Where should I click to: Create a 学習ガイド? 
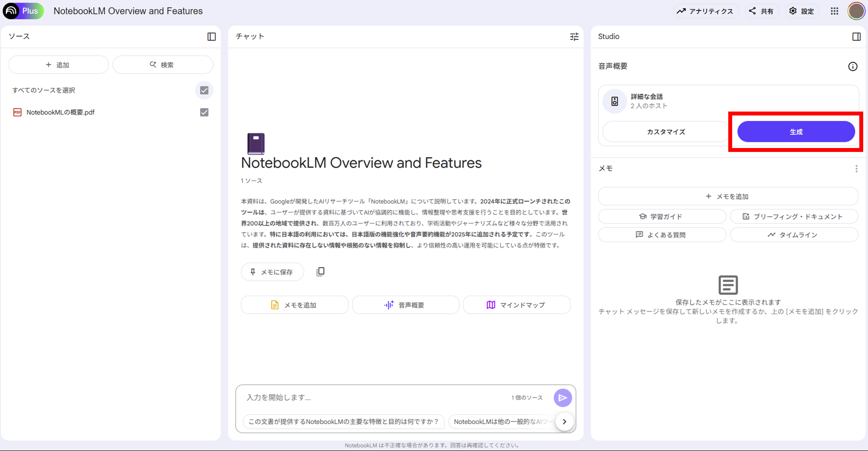point(662,217)
